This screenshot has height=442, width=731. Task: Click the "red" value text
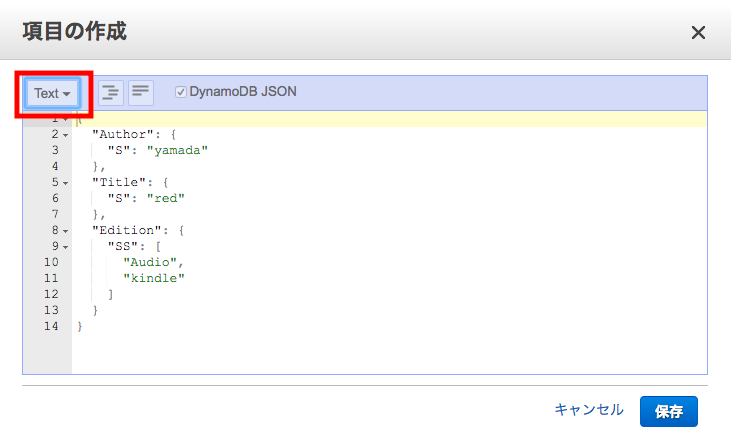point(166,199)
